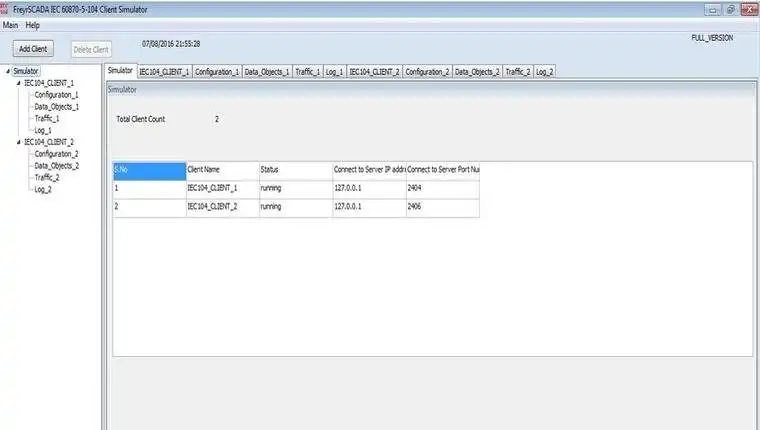Open the Data_Objects_2 tab
760x430 pixels.
coord(477,72)
